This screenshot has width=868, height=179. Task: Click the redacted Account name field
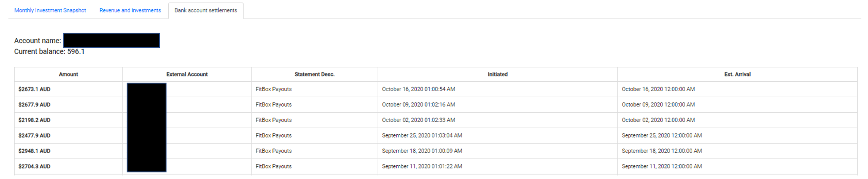pos(111,40)
